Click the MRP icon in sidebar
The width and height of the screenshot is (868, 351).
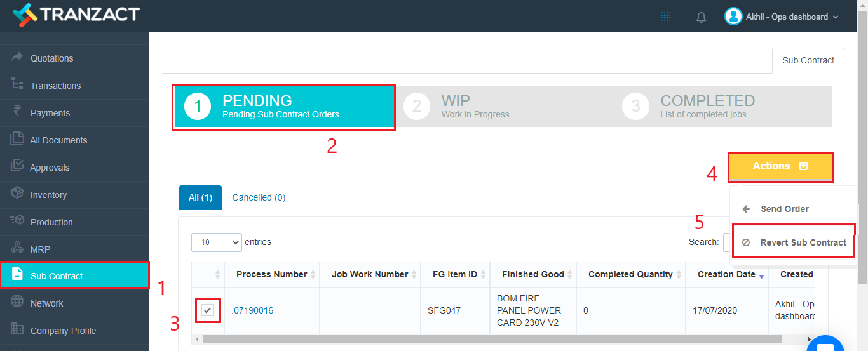17,248
